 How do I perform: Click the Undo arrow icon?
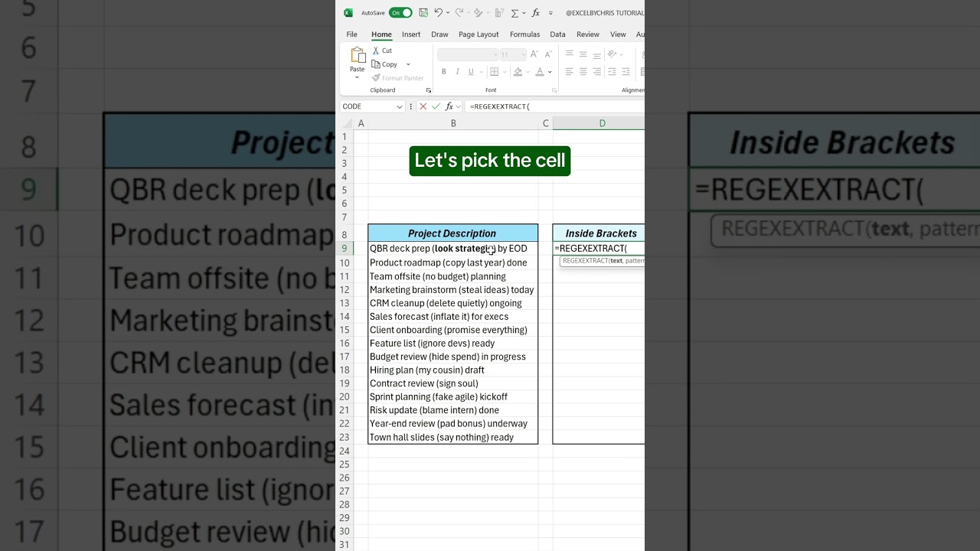coord(438,12)
